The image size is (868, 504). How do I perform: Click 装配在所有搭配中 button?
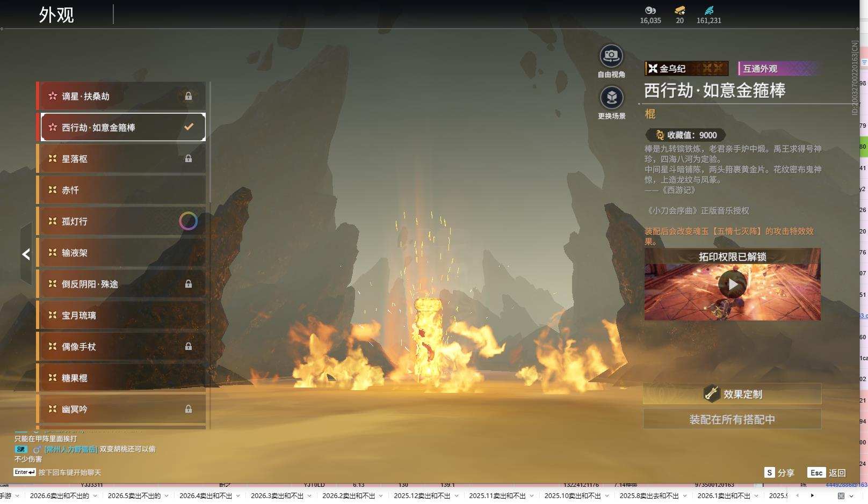(732, 419)
